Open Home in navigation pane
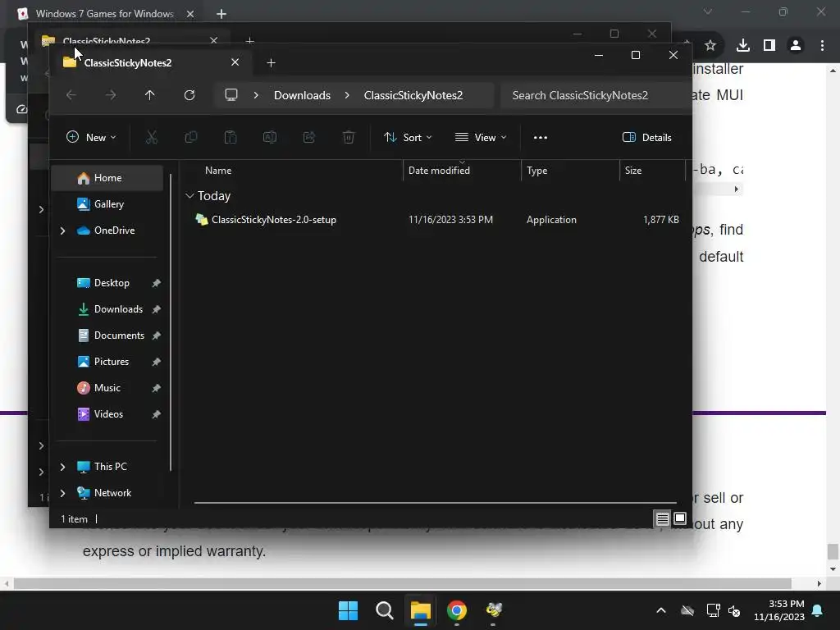The image size is (840, 630). 107,178
